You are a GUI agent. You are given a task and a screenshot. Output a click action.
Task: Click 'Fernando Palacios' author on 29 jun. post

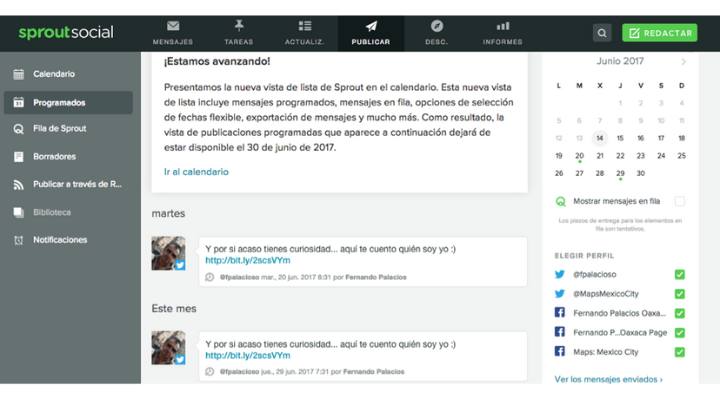tap(374, 372)
